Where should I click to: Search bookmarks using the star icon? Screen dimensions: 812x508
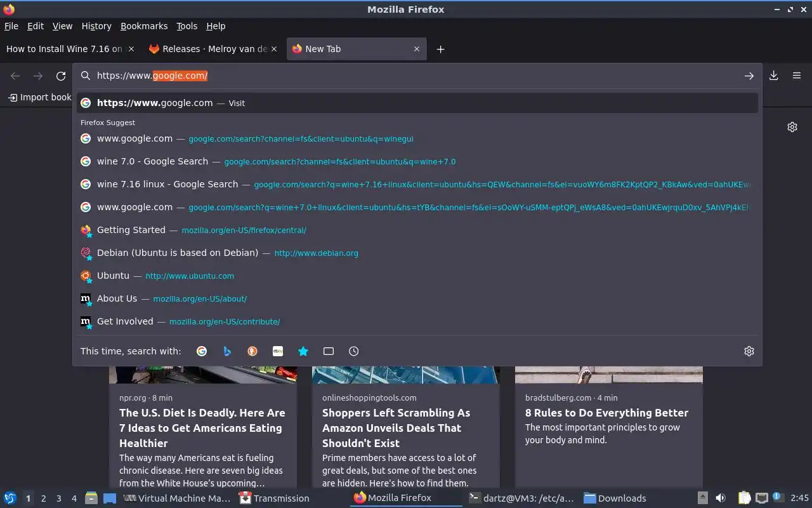point(303,351)
